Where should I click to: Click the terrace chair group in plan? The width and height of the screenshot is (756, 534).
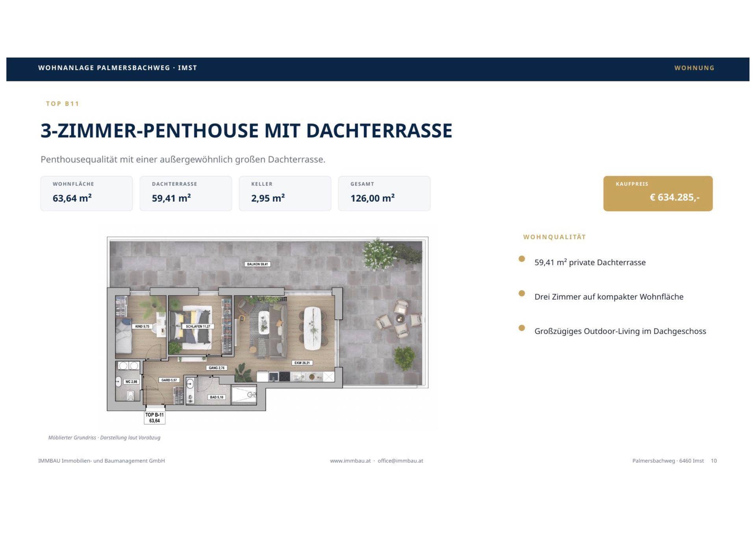399,319
